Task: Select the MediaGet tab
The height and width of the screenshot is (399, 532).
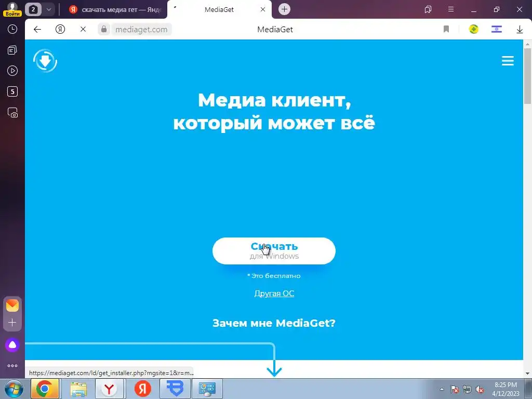Action: [219, 9]
